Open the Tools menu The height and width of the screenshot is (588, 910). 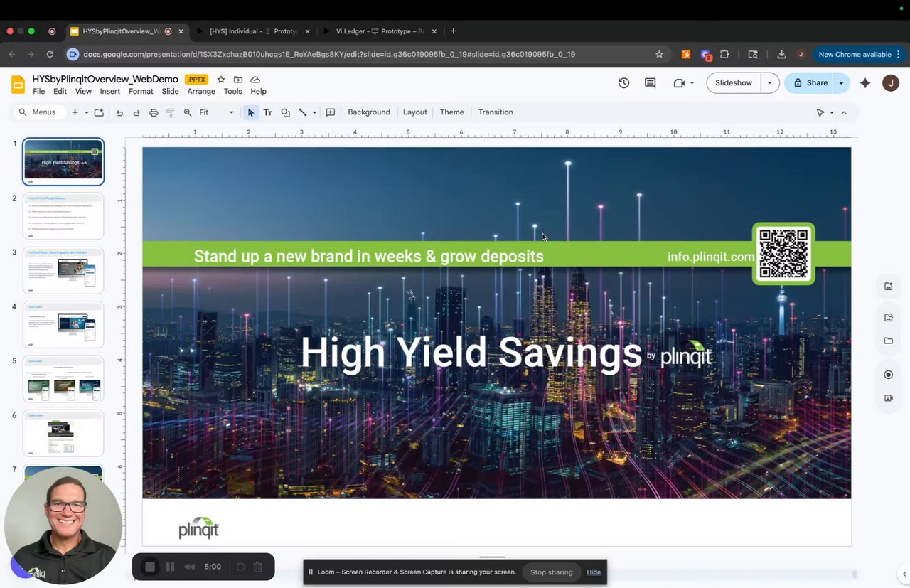tap(233, 92)
